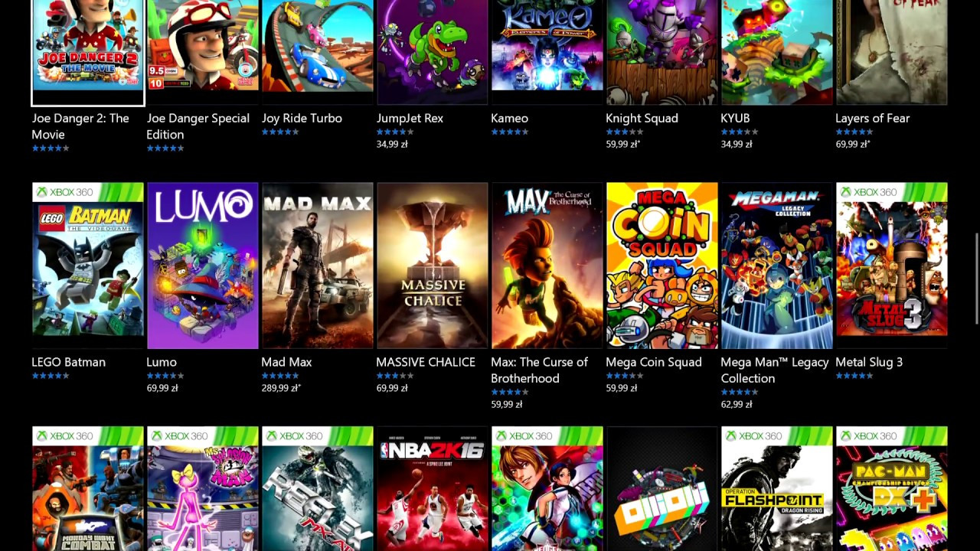
Task: Click the 34,99 zł price under KYUB
Action: coord(737,144)
